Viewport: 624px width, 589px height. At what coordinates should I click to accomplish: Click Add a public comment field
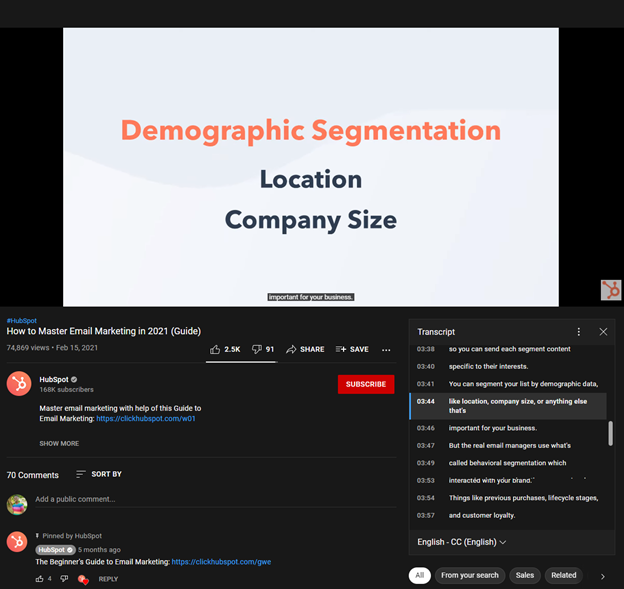(x=215, y=499)
